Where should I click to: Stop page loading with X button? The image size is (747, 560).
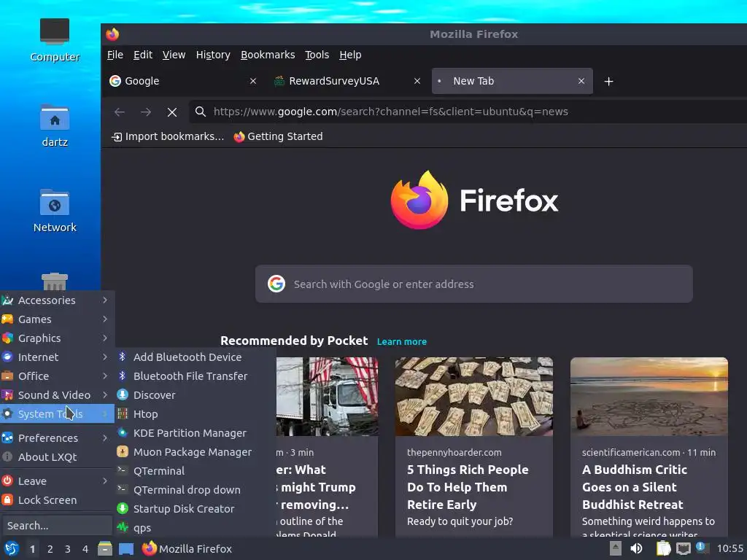172,112
